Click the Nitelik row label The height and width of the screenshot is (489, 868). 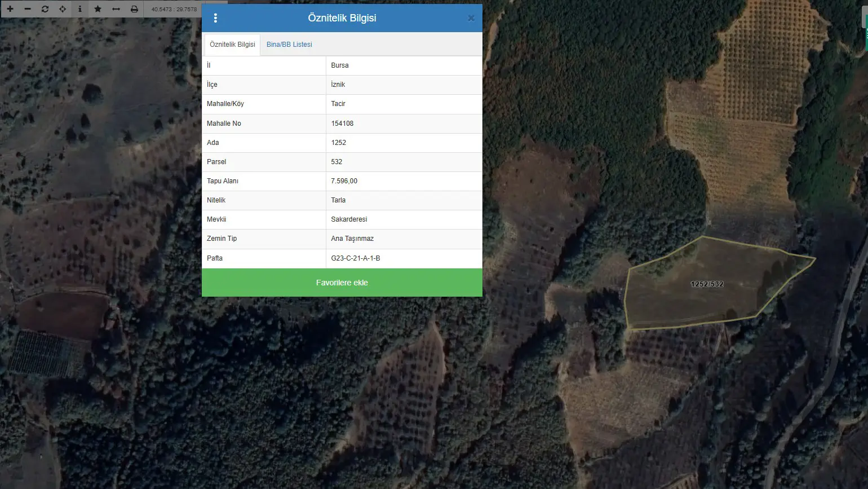point(216,200)
